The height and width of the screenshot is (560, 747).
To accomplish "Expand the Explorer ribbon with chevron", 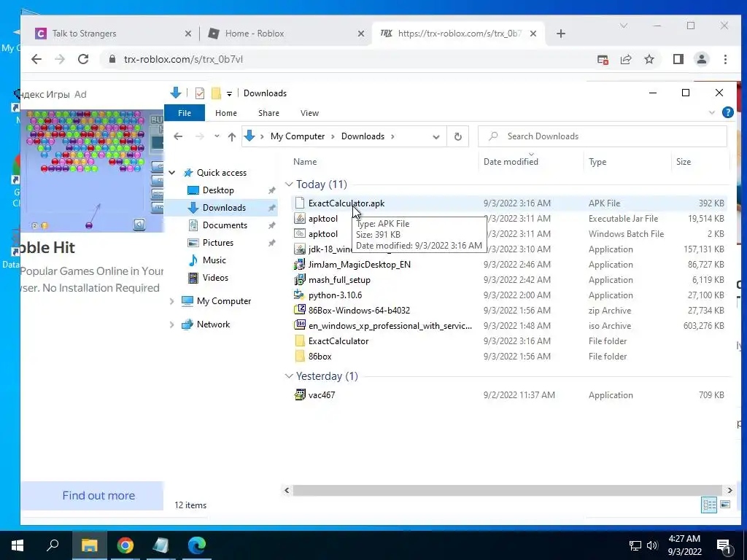I will pos(712,113).
